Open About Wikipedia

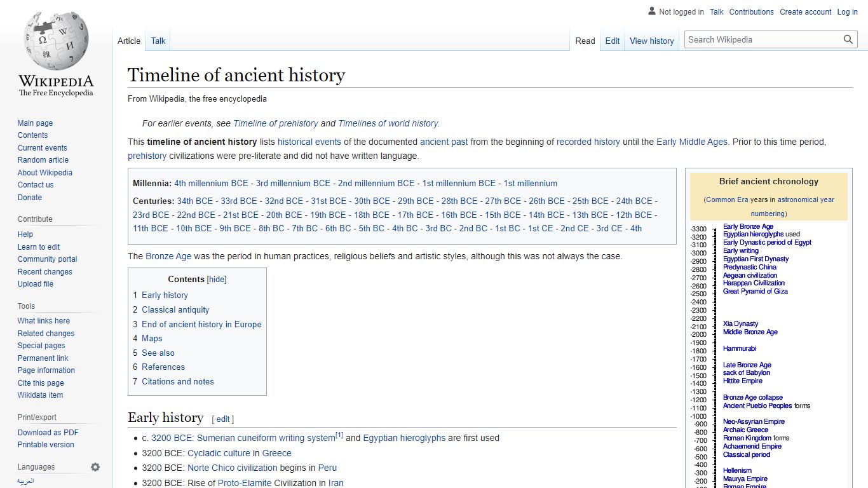(44, 173)
